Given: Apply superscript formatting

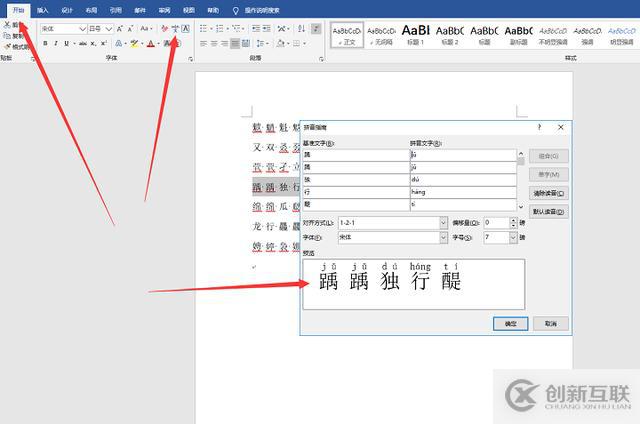Looking at the screenshot, I should click(x=104, y=43).
